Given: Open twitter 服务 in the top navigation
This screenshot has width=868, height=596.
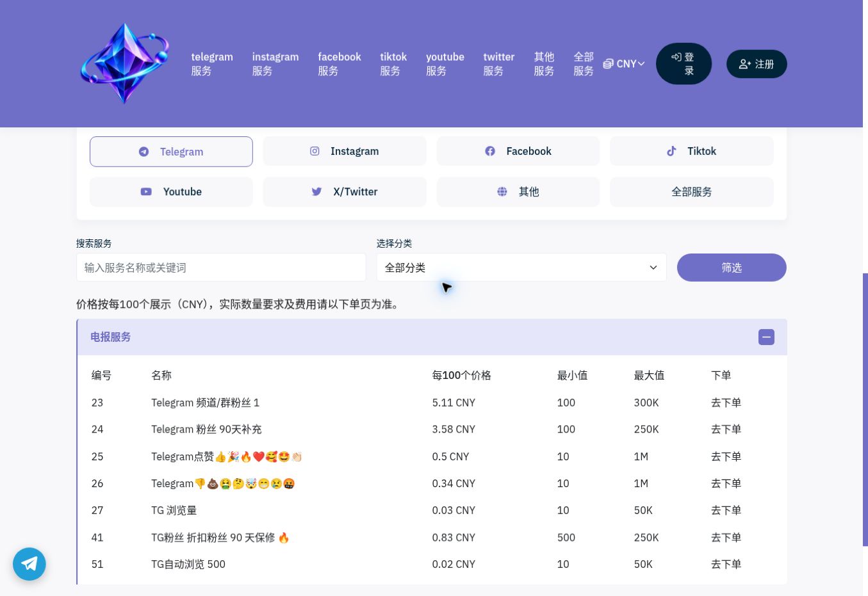Looking at the screenshot, I should [499, 64].
